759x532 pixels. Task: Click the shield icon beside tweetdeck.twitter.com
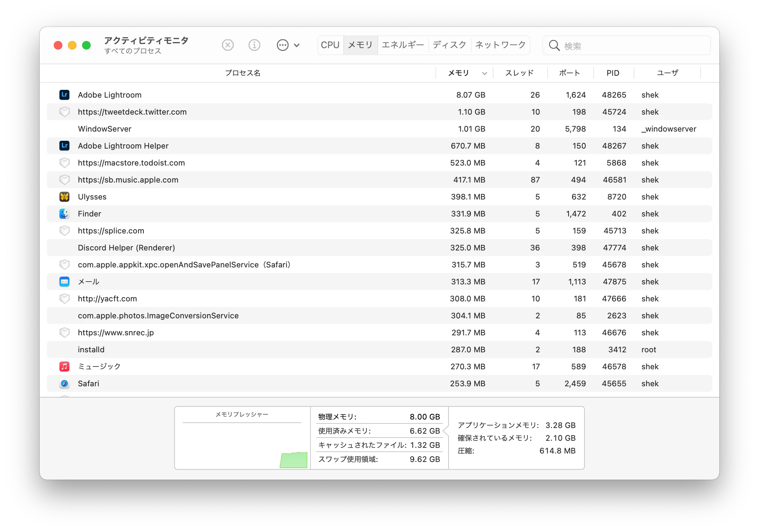pos(64,112)
